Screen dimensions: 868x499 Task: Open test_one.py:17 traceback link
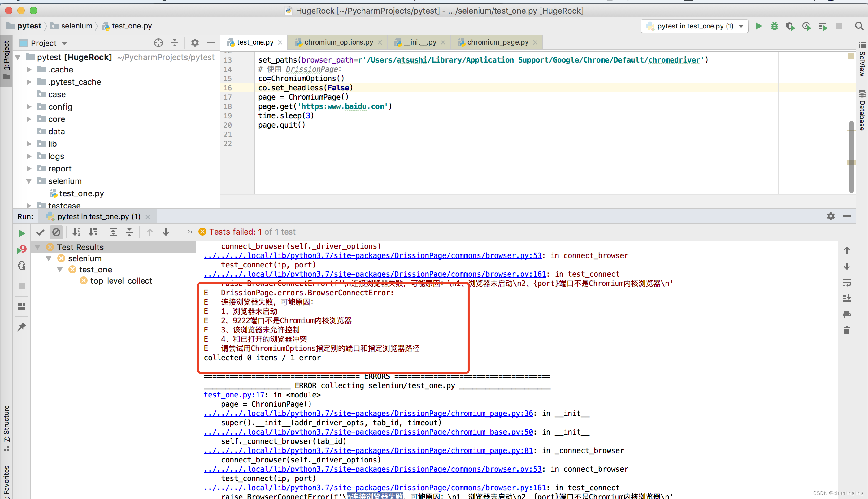[x=234, y=395]
